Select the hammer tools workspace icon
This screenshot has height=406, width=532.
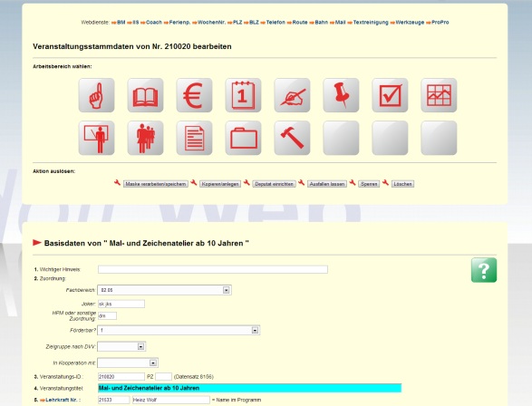point(292,138)
